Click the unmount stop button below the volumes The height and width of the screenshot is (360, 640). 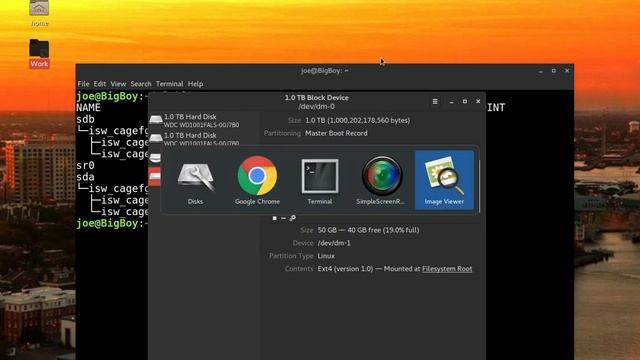pyautogui.click(x=275, y=218)
